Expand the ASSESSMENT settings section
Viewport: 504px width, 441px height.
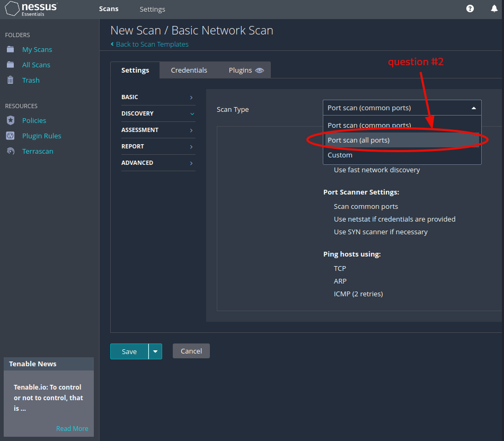point(158,130)
